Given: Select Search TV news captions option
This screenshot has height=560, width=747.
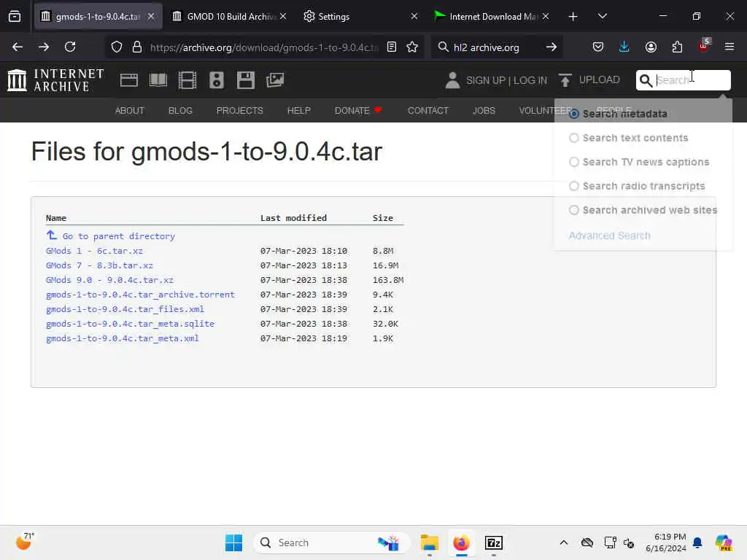Looking at the screenshot, I should point(574,162).
